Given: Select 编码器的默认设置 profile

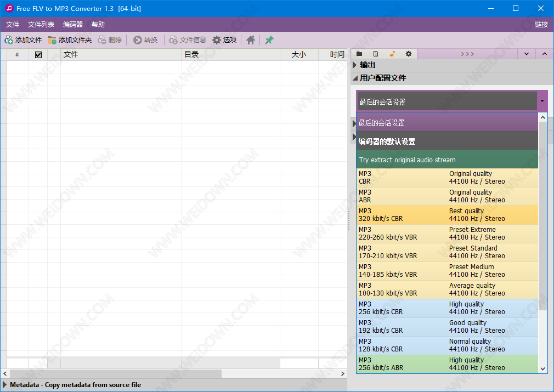Looking at the screenshot, I should (x=447, y=141).
